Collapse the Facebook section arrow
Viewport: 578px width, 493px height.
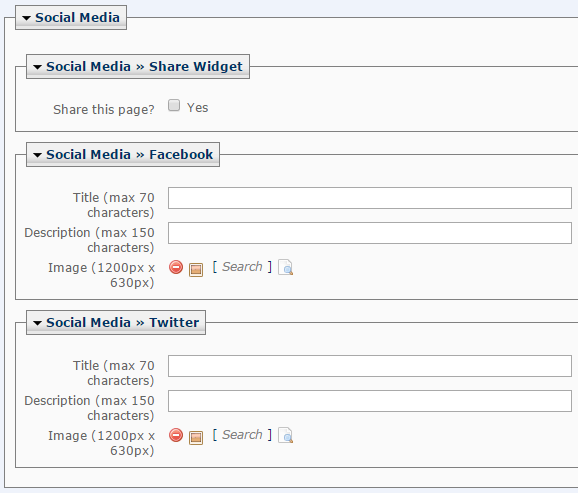[37, 155]
